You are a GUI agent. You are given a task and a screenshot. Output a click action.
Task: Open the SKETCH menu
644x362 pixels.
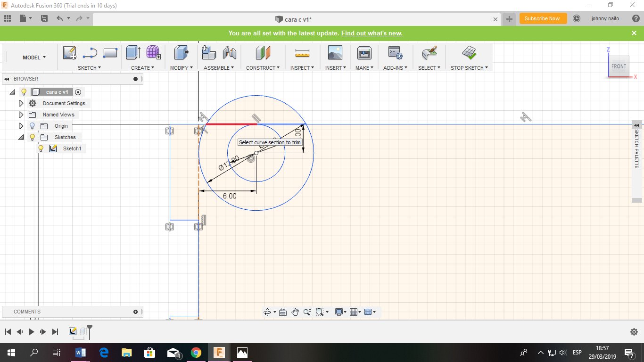[89, 68]
